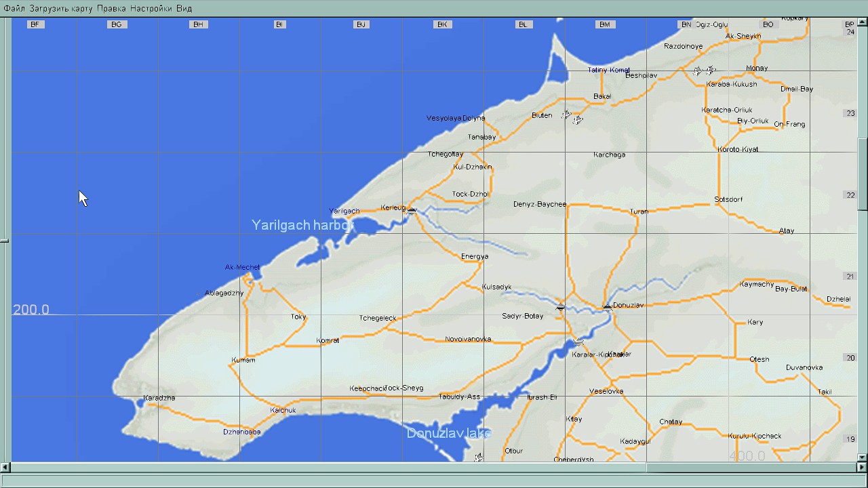Click the Yarilgach town label

click(344, 211)
